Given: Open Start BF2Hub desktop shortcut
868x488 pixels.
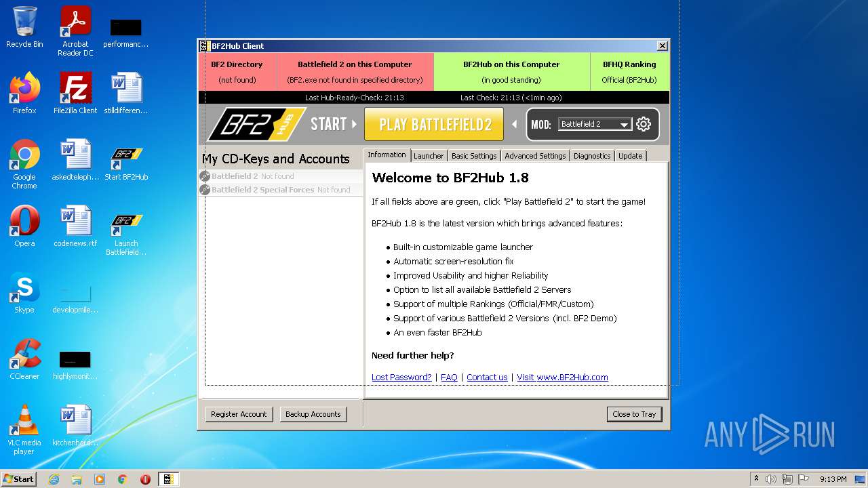Looking at the screenshot, I should 126,164.
